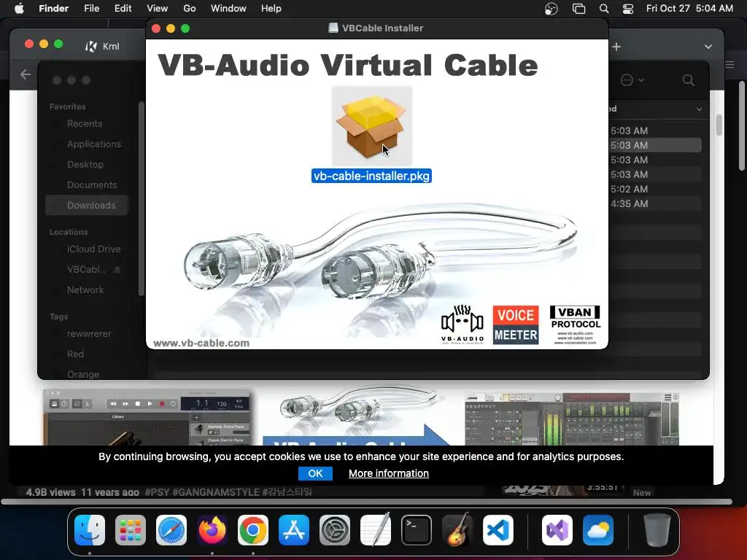The image size is (747, 560).
Task: Select iCloud Drive in Finder sidebar
Action: [x=94, y=249]
